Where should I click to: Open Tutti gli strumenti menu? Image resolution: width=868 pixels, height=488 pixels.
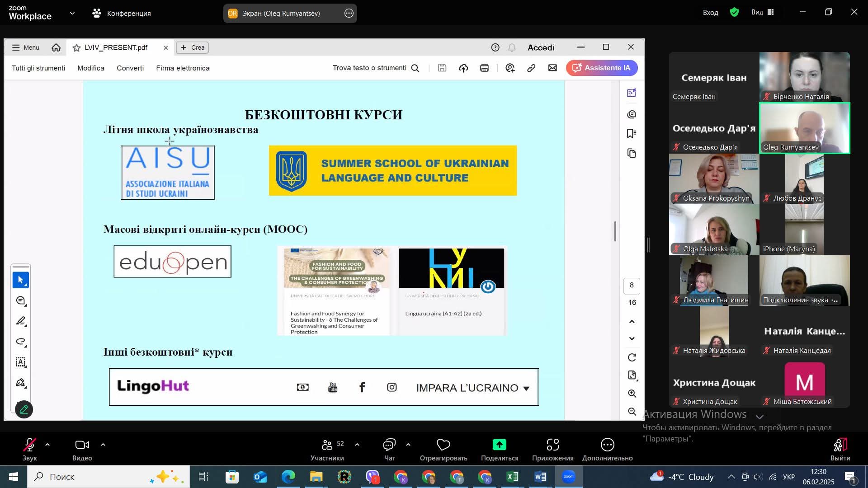[38, 68]
